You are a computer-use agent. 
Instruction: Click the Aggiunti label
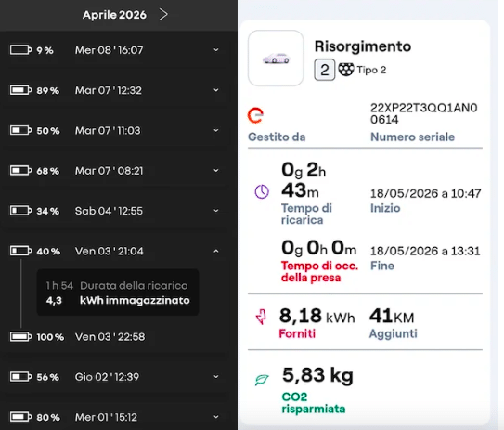point(394,333)
